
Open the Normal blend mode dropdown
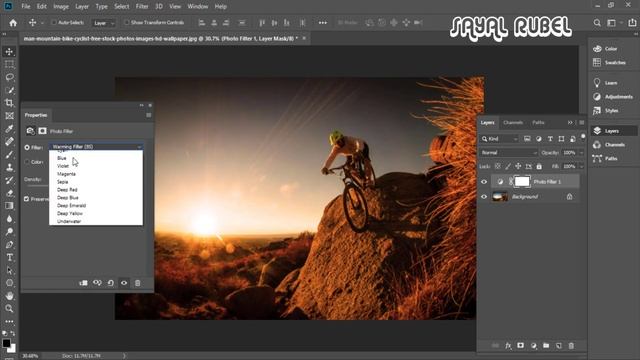[x=509, y=153]
